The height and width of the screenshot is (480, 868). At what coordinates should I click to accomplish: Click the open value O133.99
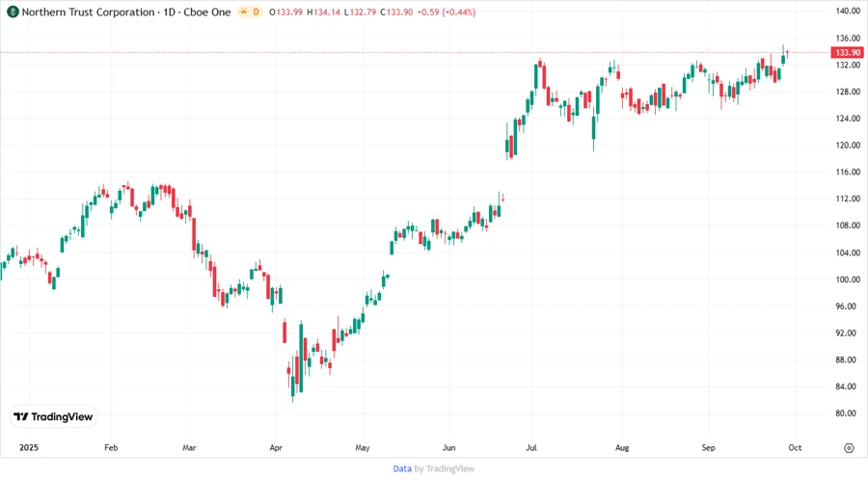click(x=285, y=13)
